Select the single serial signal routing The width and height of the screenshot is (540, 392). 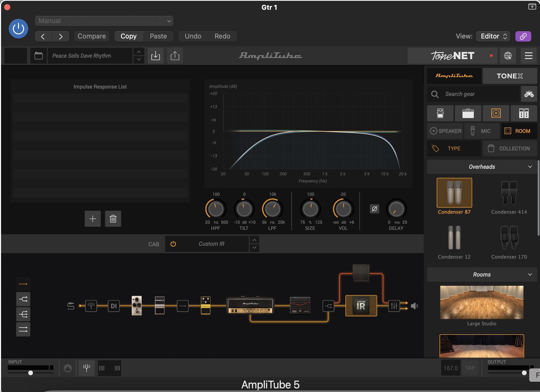click(23, 284)
